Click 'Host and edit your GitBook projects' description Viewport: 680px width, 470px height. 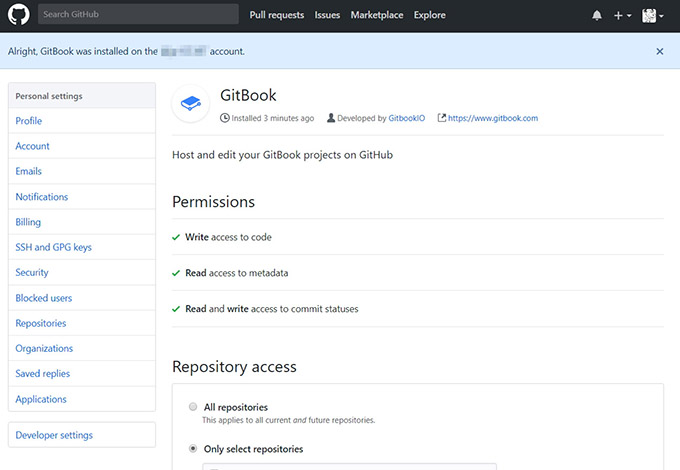tap(282, 155)
